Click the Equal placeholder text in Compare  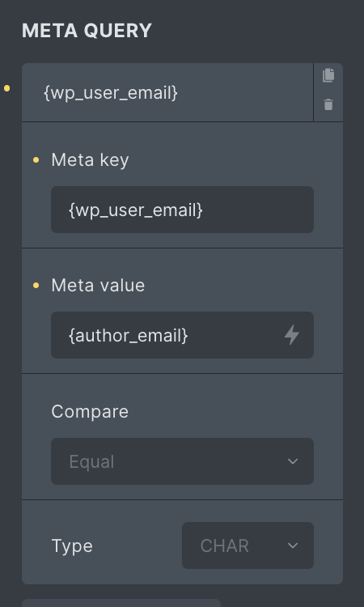tap(91, 461)
